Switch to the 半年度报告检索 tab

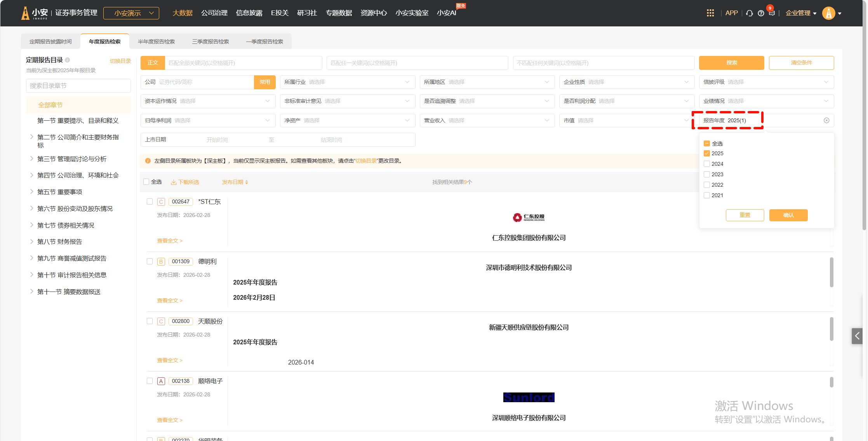pyautogui.click(x=156, y=42)
